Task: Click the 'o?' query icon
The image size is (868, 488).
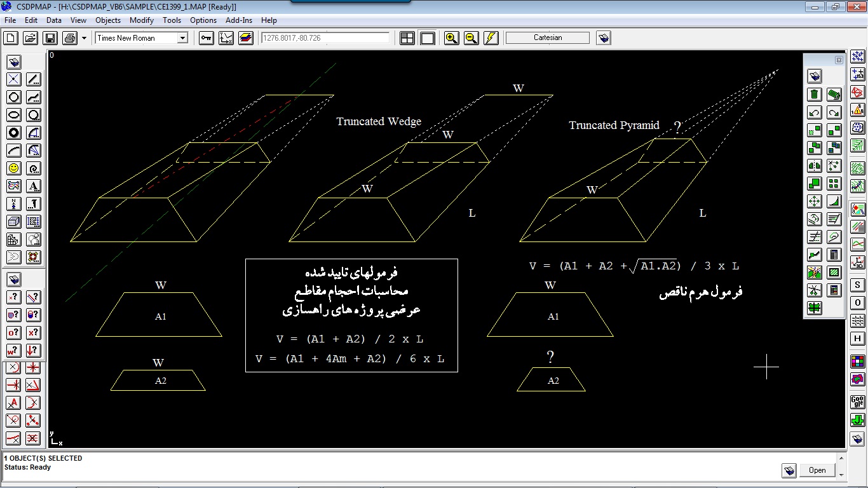Action: 14,333
